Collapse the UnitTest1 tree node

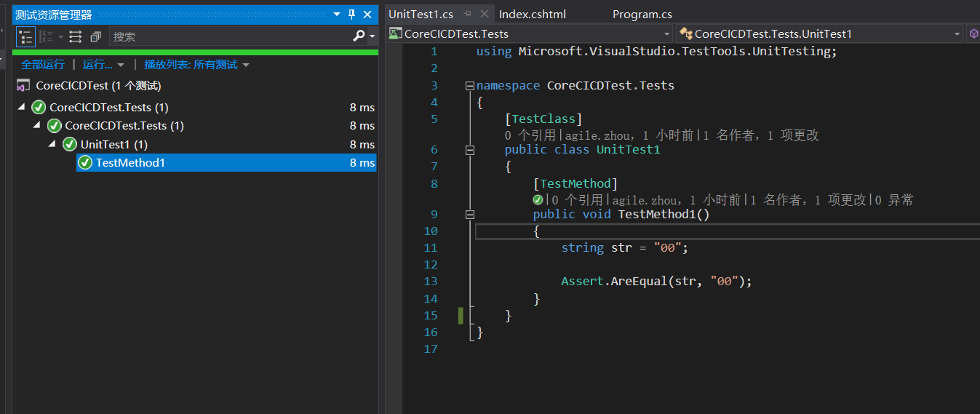pos(52,144)
